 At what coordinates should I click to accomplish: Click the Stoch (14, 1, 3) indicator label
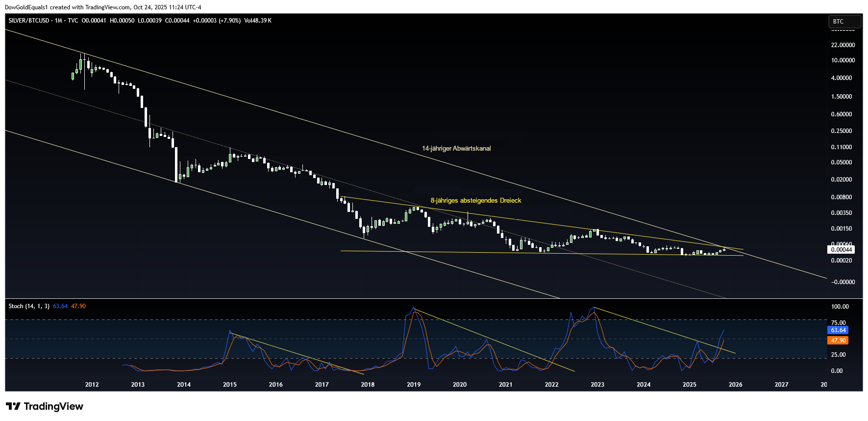[29, 306]
